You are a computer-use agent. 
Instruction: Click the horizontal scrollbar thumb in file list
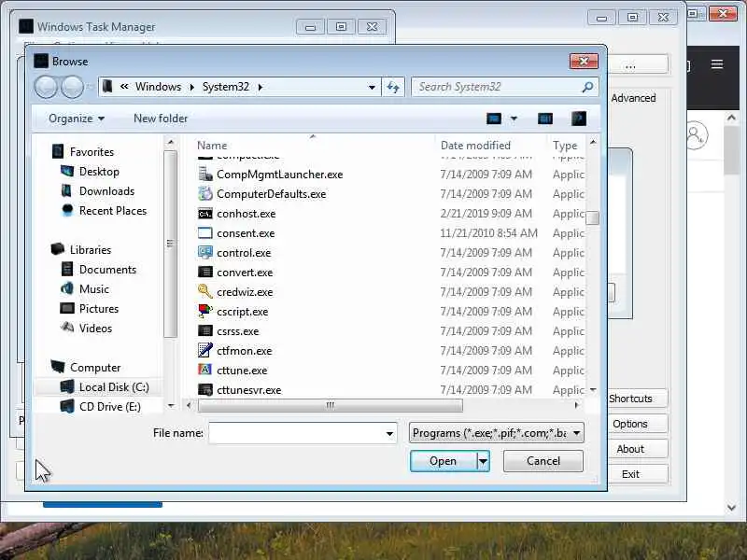tap(331, 405)
